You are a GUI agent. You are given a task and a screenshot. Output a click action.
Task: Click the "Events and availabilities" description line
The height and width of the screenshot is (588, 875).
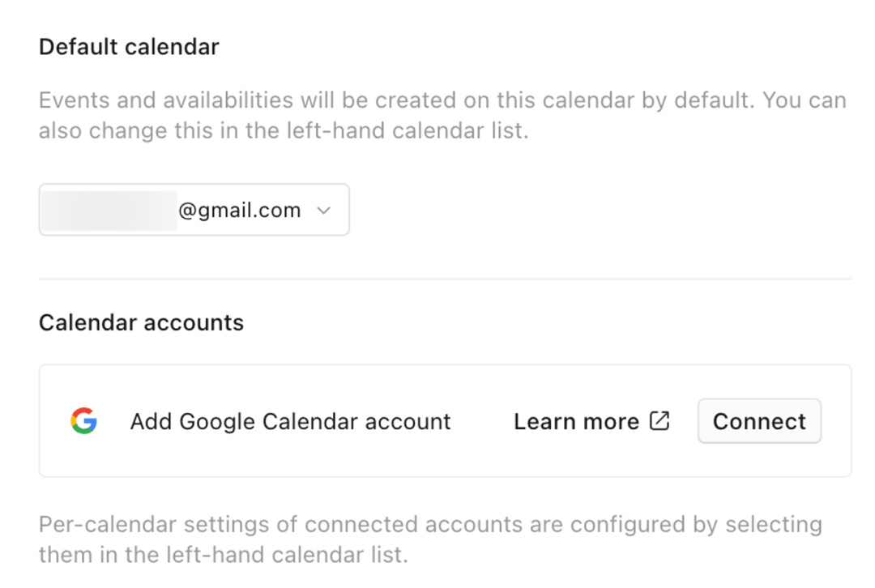(x=442, y=100)
